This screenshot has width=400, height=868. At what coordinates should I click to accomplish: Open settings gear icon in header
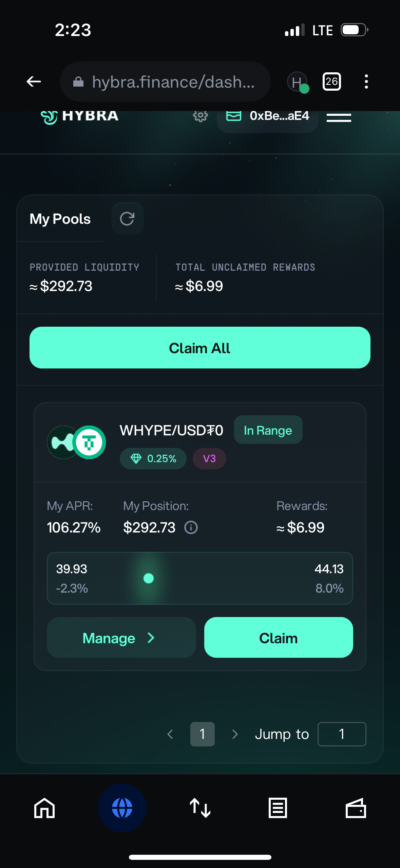tap(200, 117)
